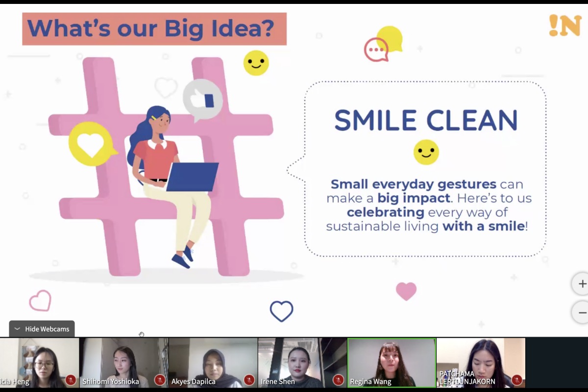Screen dimensions: 588x392
Task: Select Patchama Lertlunjakorn's webcam video
Action: pos(480,358)
